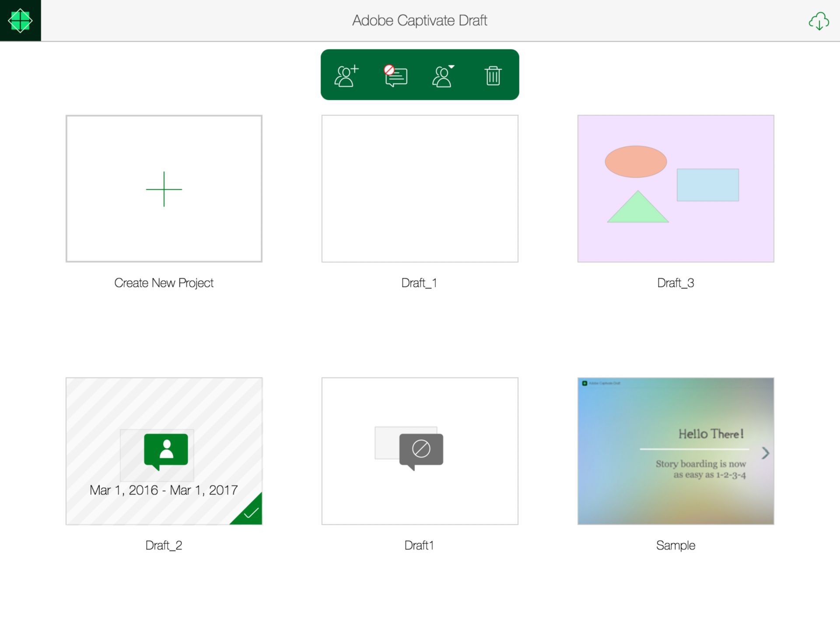
Task: Click the orange ellipse in Draft_3 preview
Action: [x=636, y=162]
